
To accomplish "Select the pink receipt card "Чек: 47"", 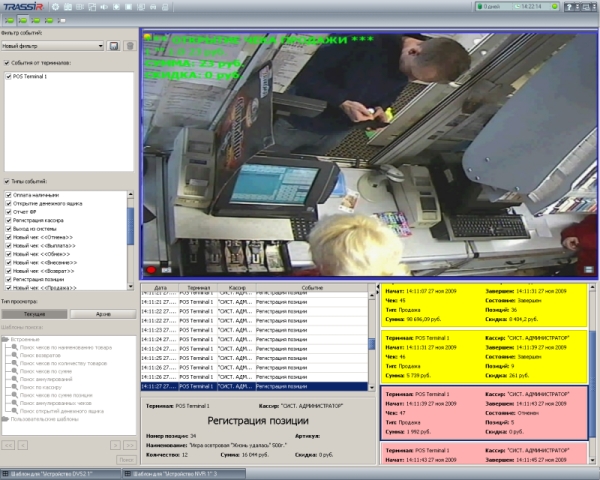I will (x=484, y=413).
